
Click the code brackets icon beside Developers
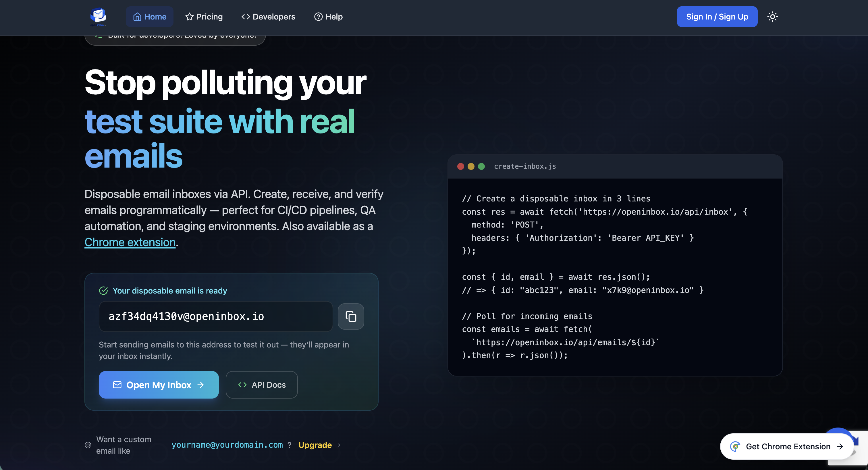pos(246,16)
